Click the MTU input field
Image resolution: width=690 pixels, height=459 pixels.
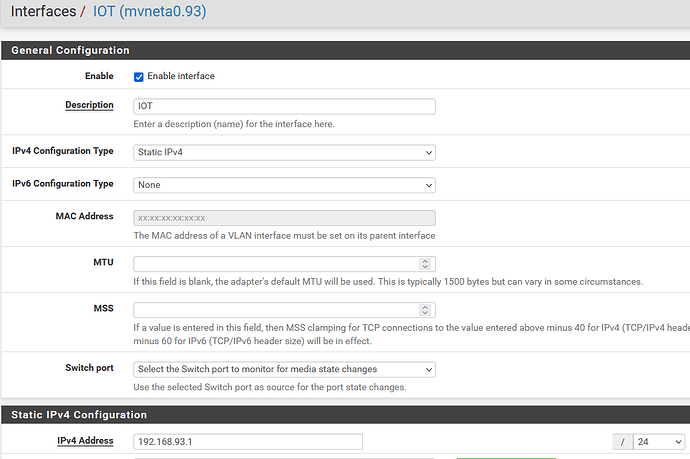click(284, 264)
